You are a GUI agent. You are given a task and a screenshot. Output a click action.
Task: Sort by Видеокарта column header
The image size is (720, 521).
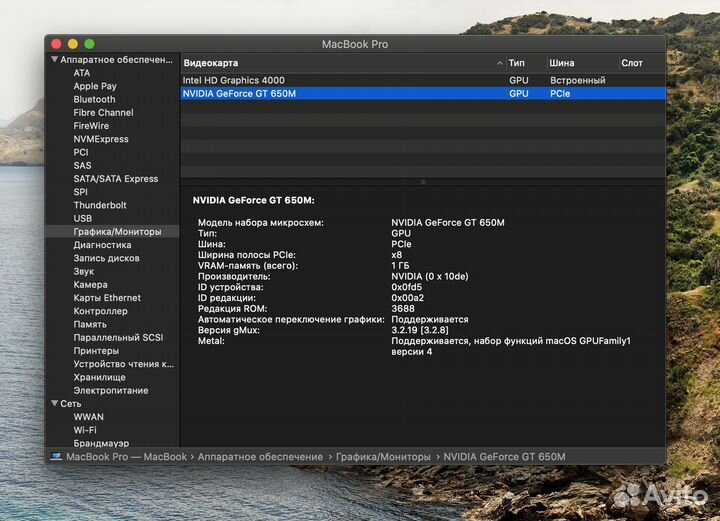[211, 63]
